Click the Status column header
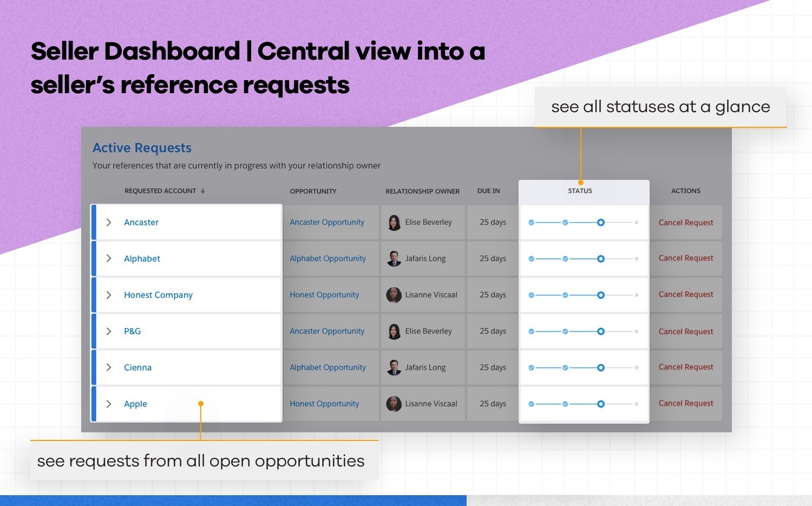The width and height of the screenshot is (812, 506). [580, 191]
